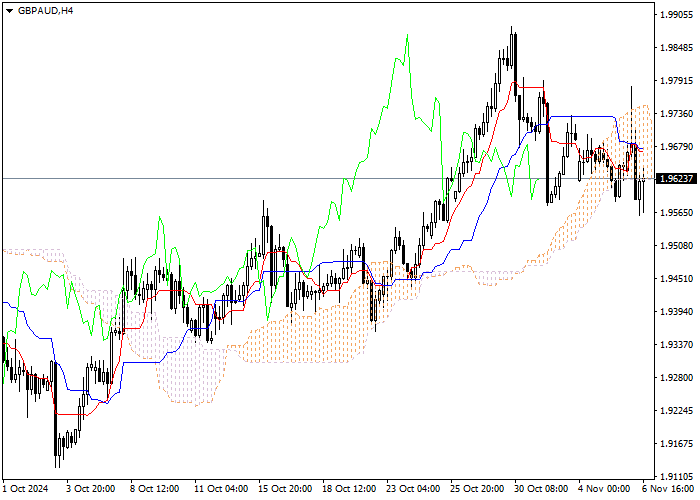Select the green Chikou Span peak
Image resolution: width=700 pixels, height=500 pixels.
[407, 37]
